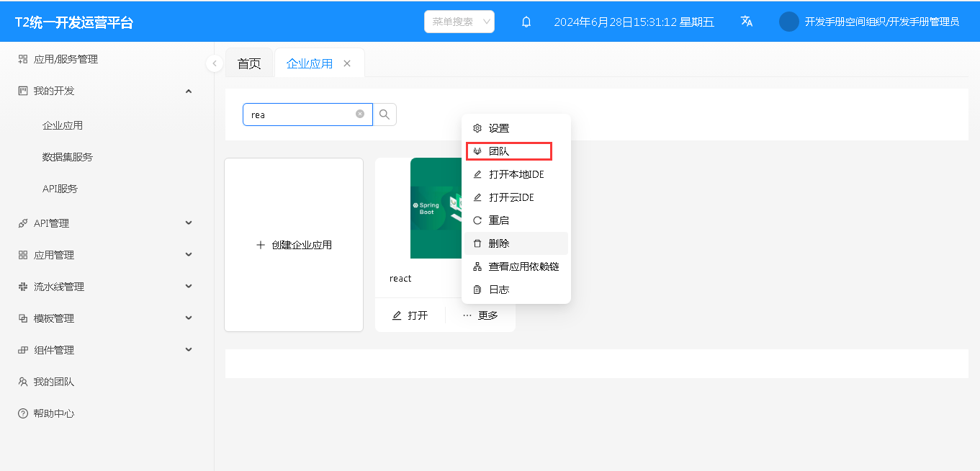
Task: Select 打开云IDE menu entry
Action: tap(516, 197)
